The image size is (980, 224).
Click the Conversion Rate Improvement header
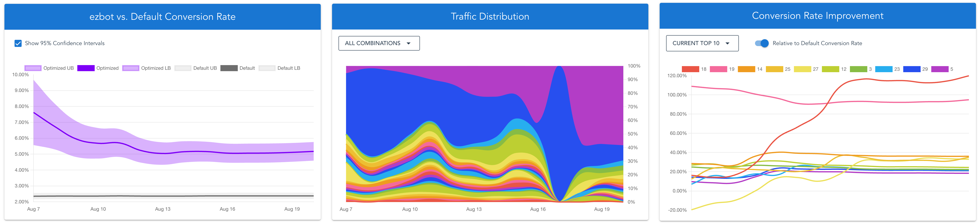[x=818, y=16]
